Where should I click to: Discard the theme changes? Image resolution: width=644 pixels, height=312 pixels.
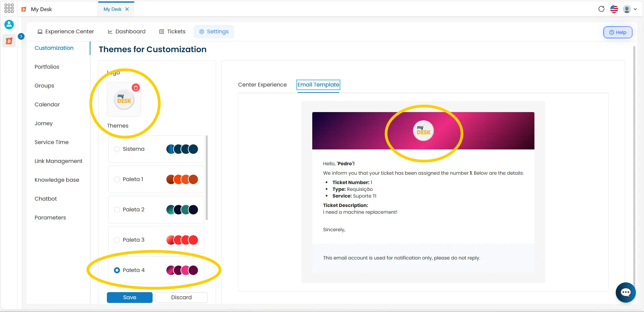click(182, 297)
